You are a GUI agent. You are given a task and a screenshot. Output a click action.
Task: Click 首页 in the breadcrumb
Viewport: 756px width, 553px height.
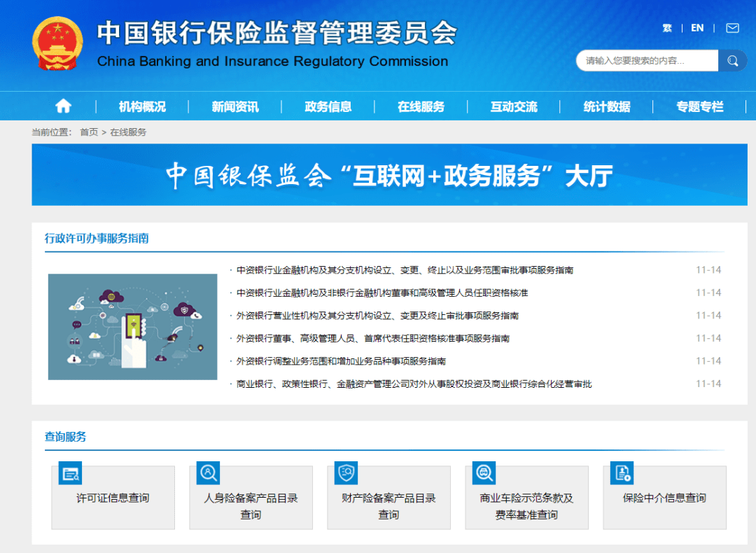tap(89, 132)
